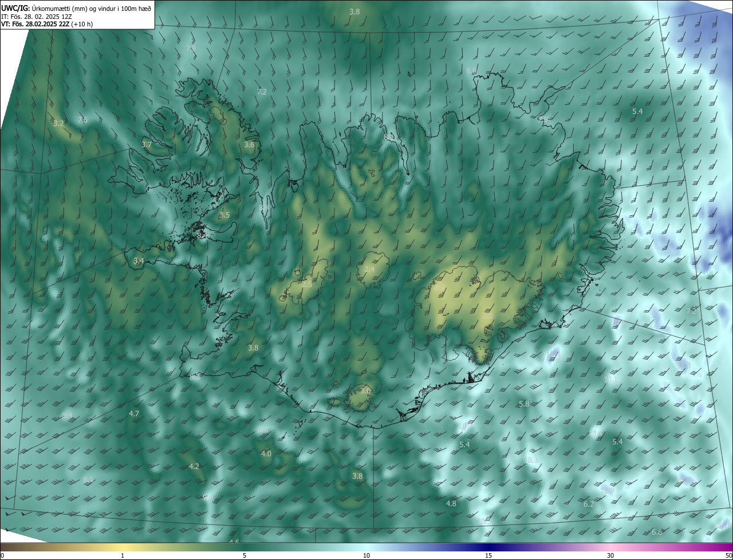The height and width of the screenshot is (560, 733).
Task: Click the 6.2 value label
Action: (x=589, y=504)
